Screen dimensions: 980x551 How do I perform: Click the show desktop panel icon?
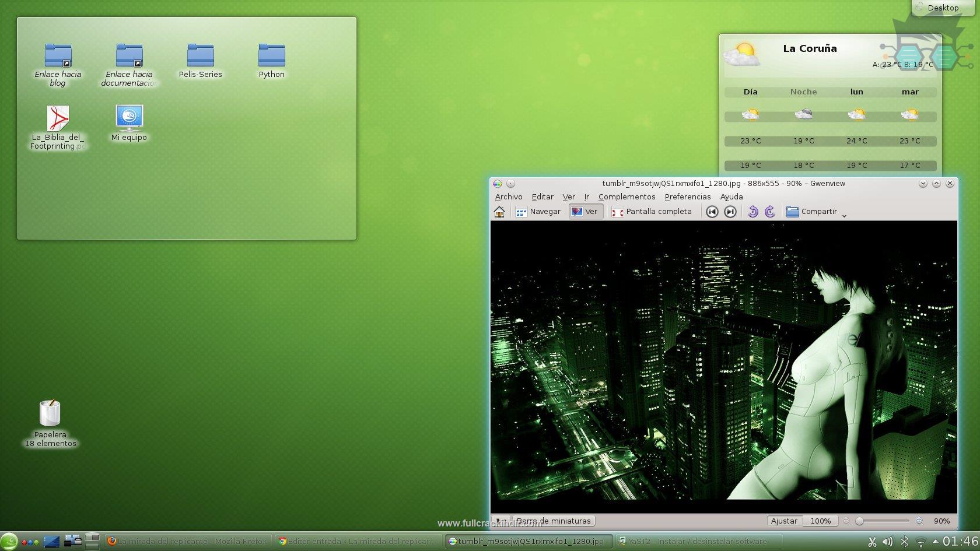tap(51, 542)
